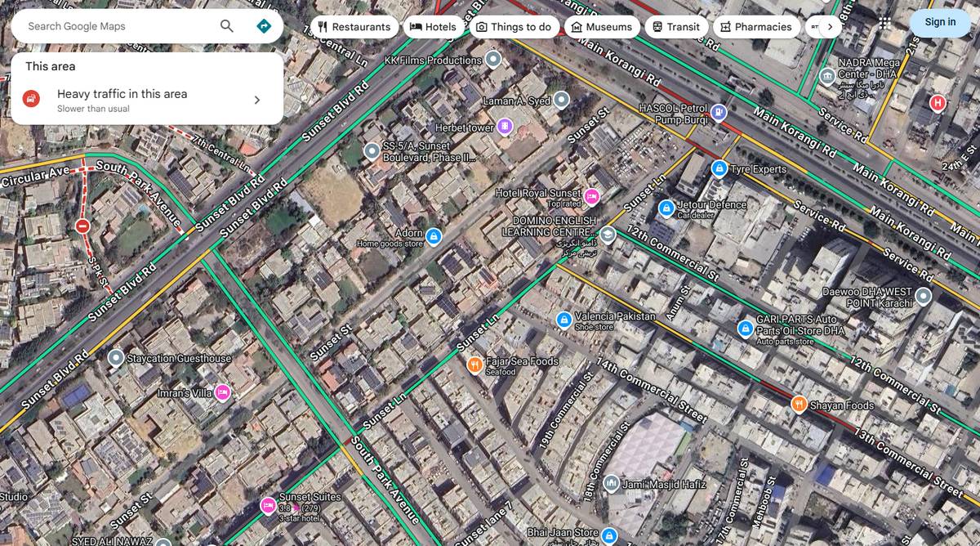Viewport: 980px width, 546px height.
Task: Open the Google apps grid icon
Action: (884, 23)
